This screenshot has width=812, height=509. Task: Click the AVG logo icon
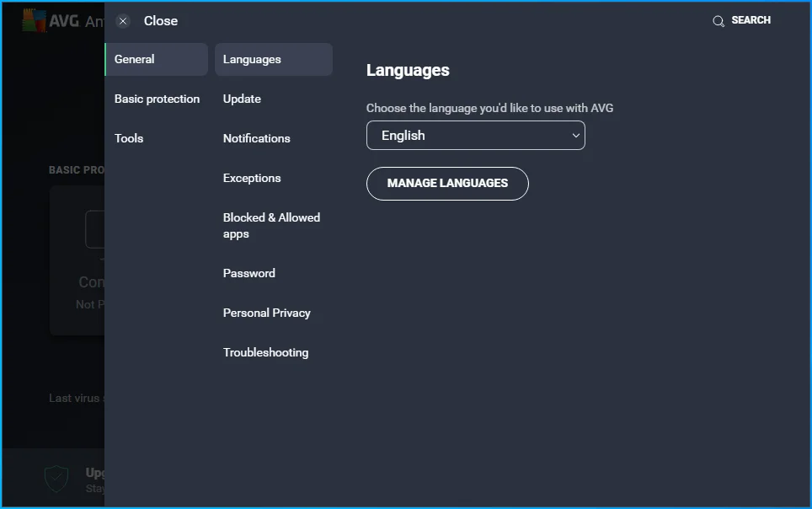35,21
